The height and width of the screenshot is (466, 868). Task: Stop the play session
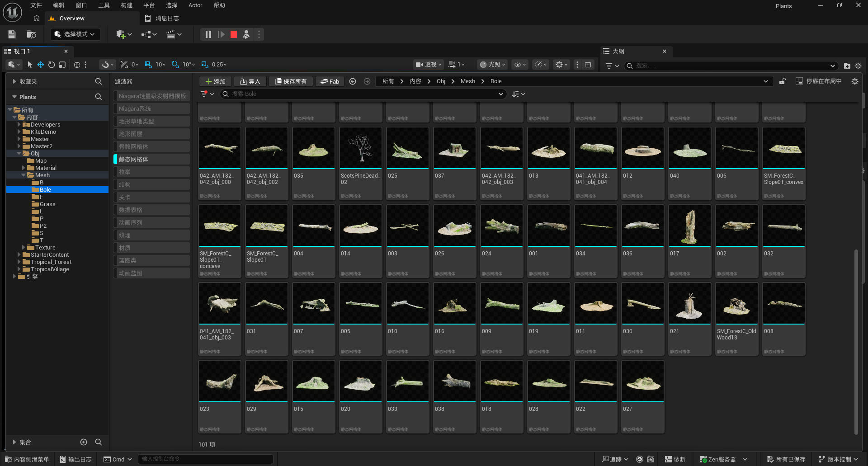coord(234,34)
